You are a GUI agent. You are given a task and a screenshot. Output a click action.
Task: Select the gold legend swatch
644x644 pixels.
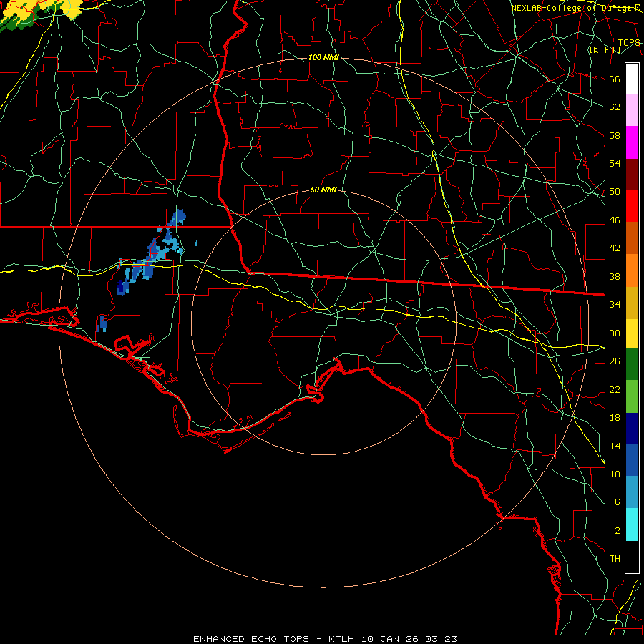pyautogui.click(x=632, y=303)
